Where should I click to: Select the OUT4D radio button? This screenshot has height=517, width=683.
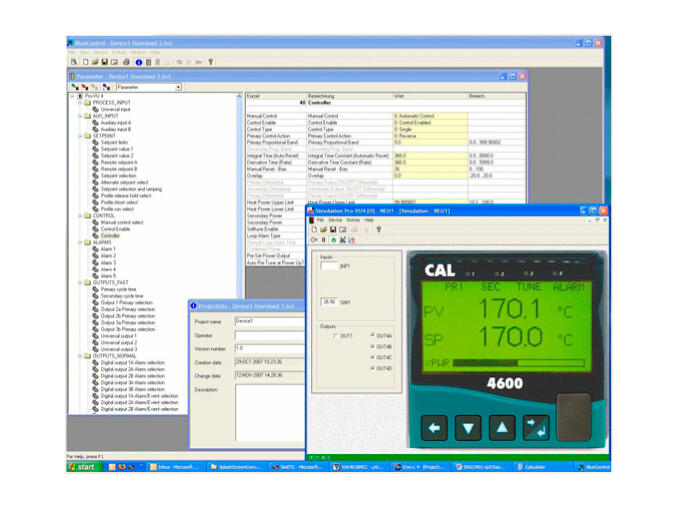pos(373,368)
